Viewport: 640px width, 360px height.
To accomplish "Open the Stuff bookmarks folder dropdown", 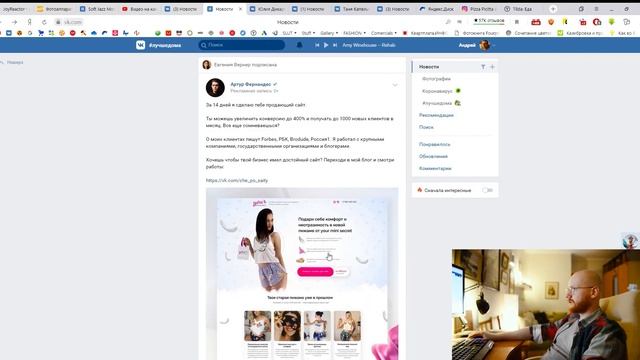I will point(308,33).
